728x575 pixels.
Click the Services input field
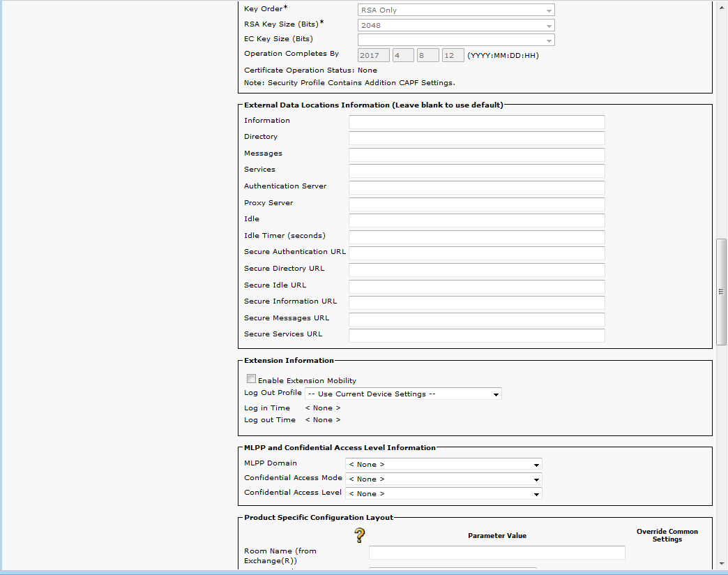tap(476, 171)
